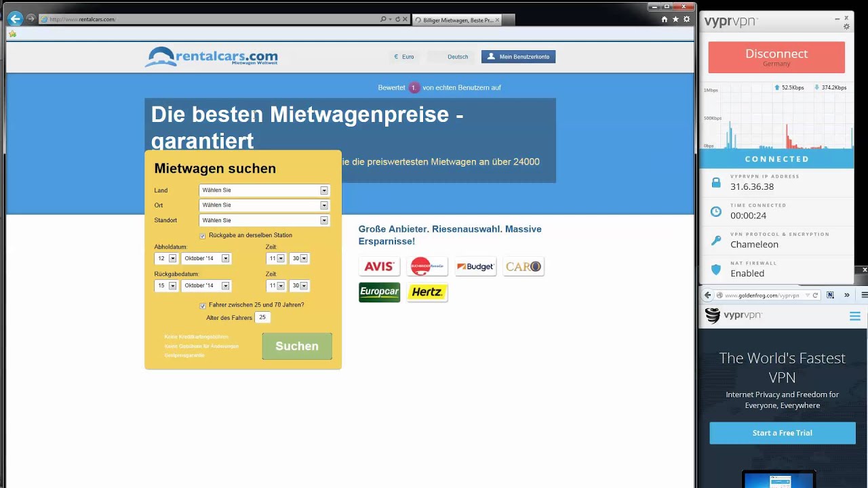Click the Europcar logo

click(379, 292)
